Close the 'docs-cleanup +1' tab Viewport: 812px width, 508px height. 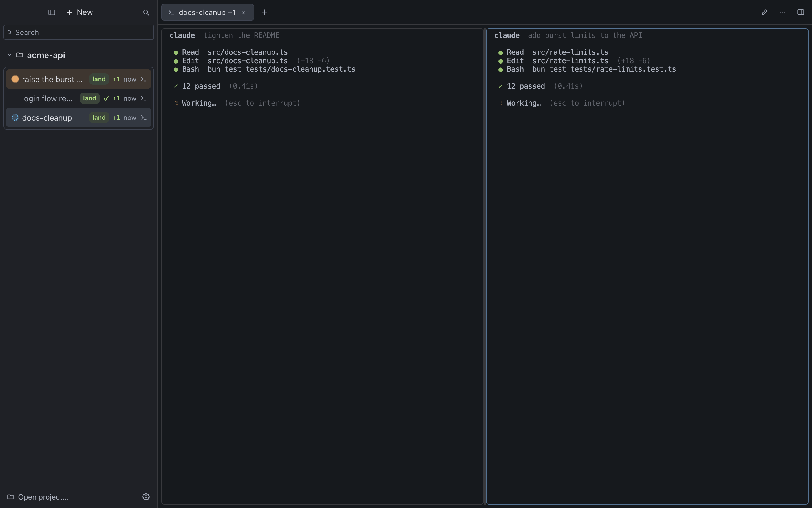(244, 13)
